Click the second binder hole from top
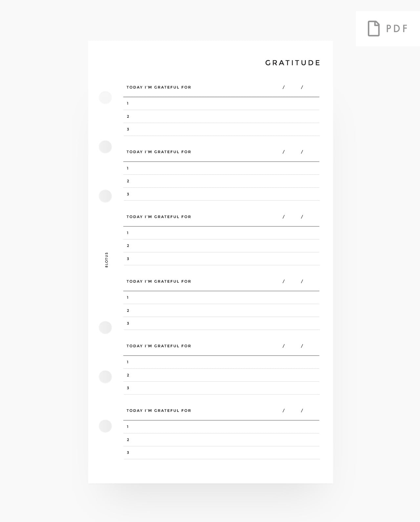 pos(105,147)
